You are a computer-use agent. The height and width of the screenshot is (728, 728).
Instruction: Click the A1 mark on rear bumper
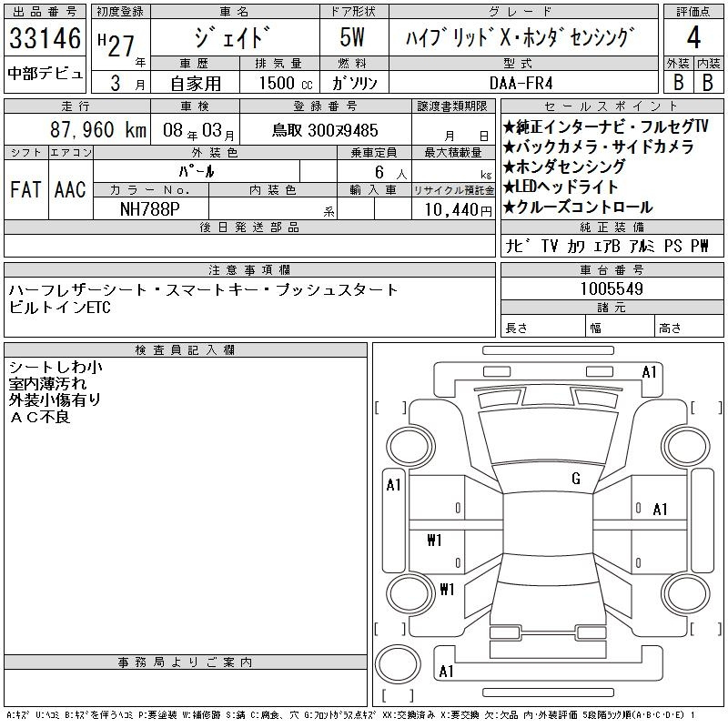[446, 672]
